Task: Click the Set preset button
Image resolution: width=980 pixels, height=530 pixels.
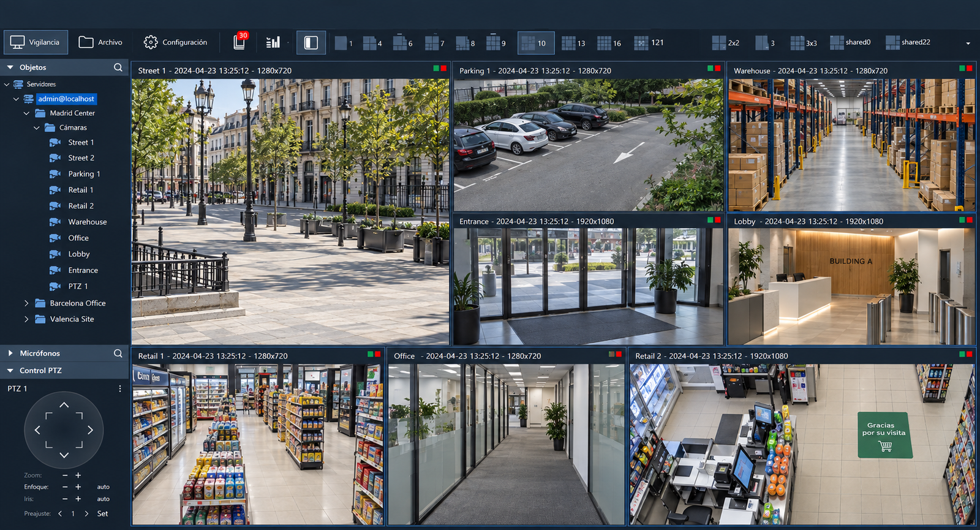Action: click(102, 513)
